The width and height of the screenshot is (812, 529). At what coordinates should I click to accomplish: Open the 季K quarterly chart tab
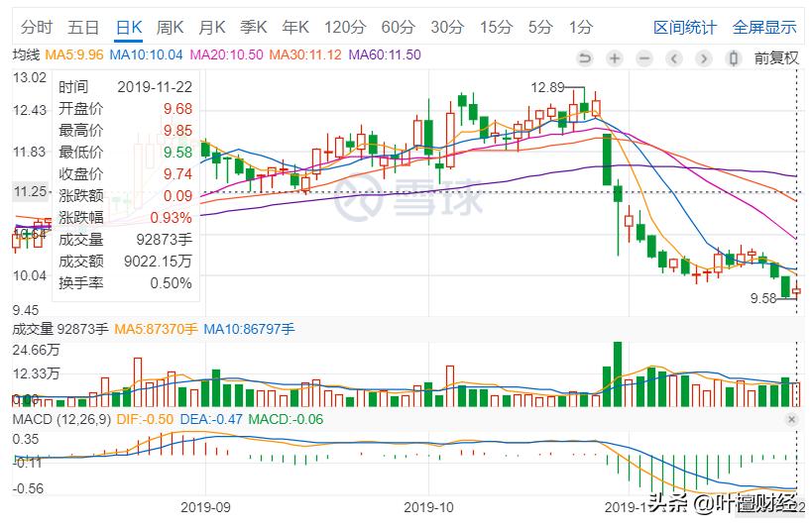tap(254, 27)
